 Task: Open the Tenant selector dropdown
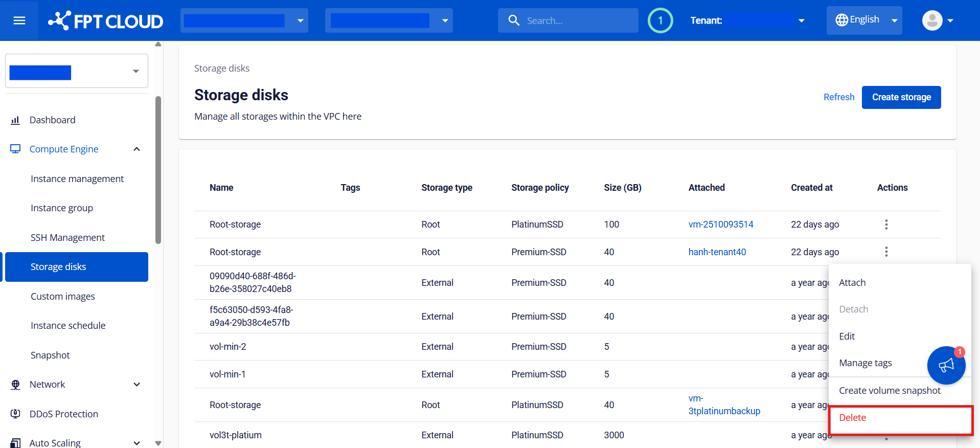(801, 20)
